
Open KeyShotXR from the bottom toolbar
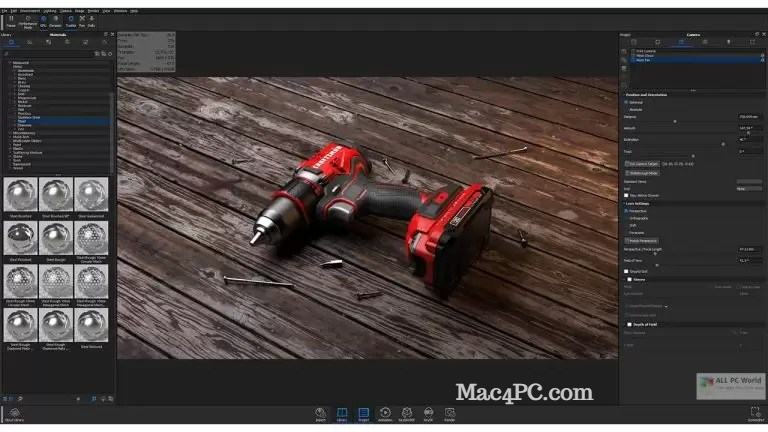pos(407,414)
